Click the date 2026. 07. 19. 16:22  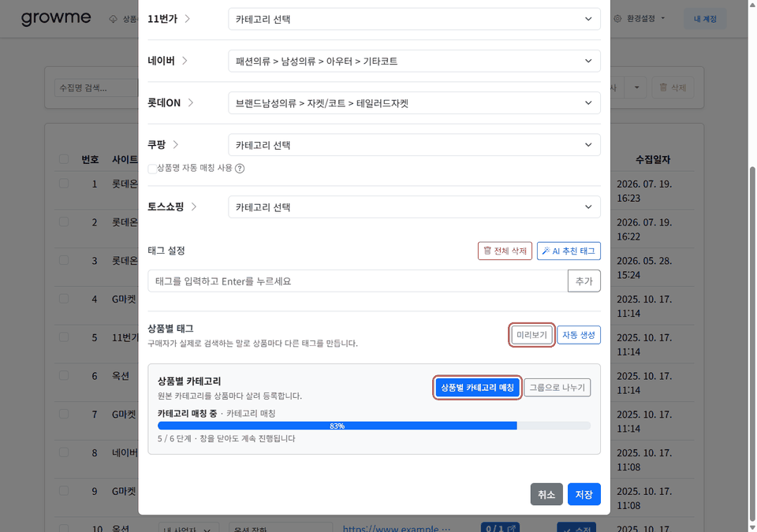click(644, 229)
